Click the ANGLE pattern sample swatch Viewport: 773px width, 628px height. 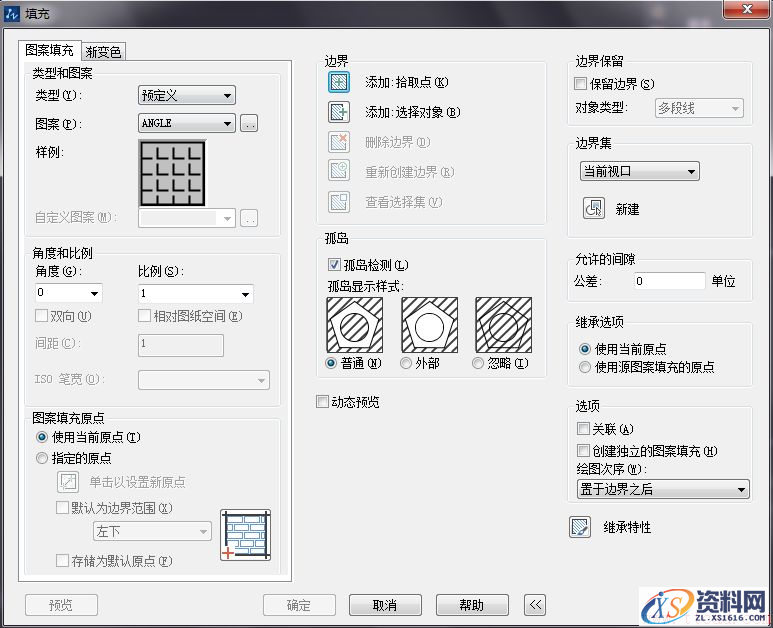172,173
